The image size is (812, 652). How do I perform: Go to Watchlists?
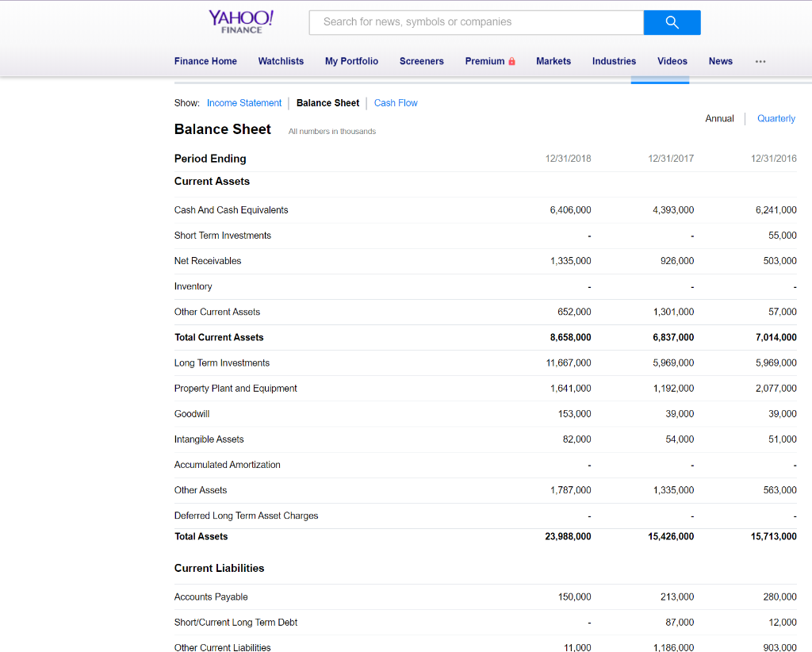click(281, 61)
